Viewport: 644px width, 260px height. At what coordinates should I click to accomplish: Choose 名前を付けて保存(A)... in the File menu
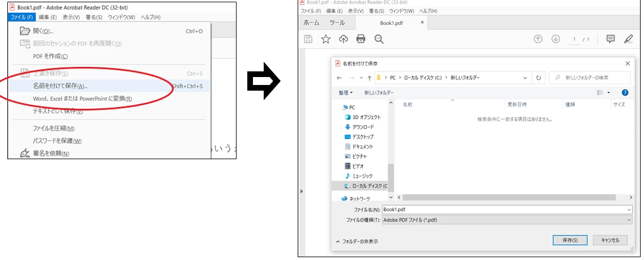pos(110,86)
